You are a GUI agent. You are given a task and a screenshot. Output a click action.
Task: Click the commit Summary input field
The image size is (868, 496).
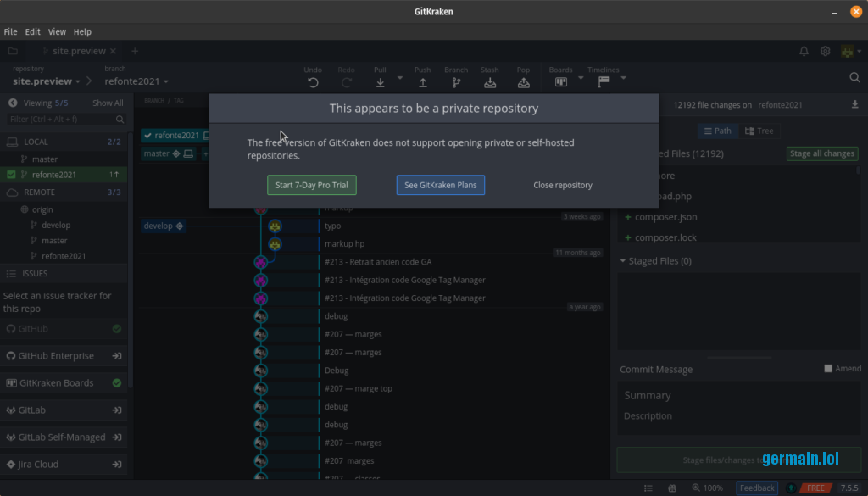(x=736, y=395)
